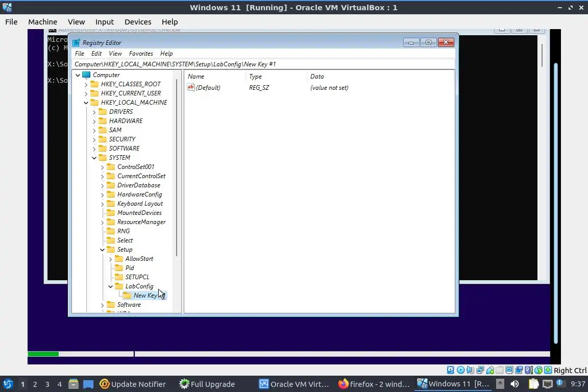The height and width of the screenshot is (392, 588).
Task: Open the audio status indicator in VirtualBox
Action: tap(470, 370)
